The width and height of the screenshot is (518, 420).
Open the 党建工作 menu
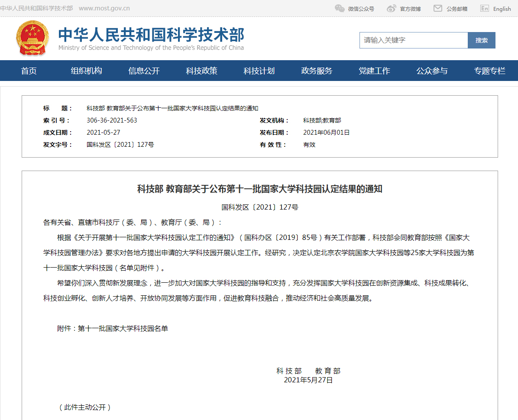[x=374, y=71]
